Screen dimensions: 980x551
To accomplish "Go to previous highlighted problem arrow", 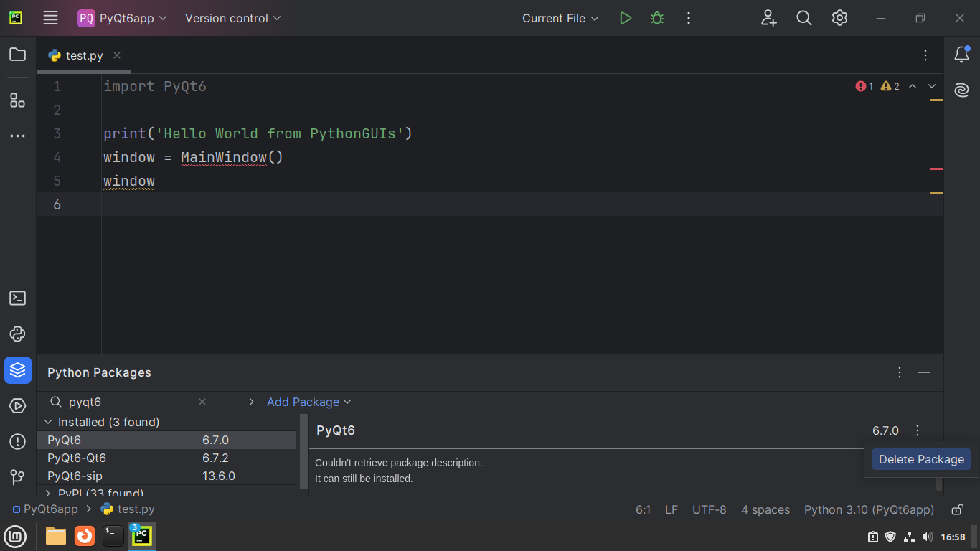I will [x=913, y=86].
